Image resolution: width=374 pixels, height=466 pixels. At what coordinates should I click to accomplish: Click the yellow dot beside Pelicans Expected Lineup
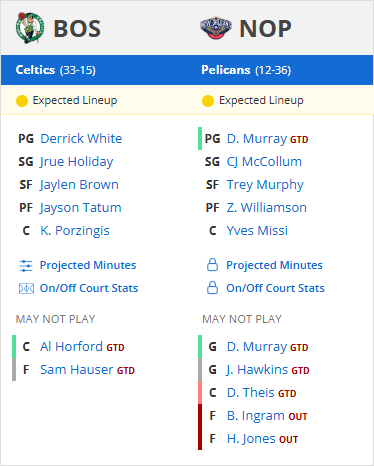click(208, 101)
